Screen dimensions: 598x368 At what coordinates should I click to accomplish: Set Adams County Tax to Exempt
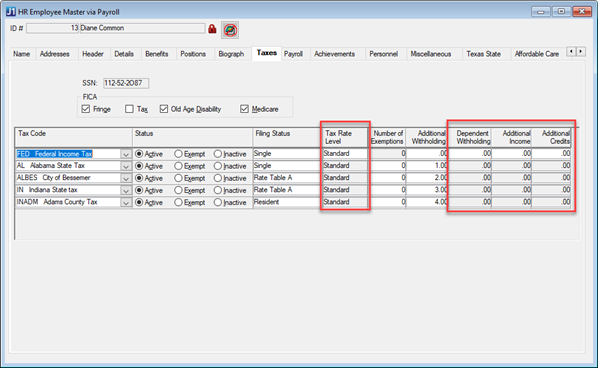pos(178,202)
